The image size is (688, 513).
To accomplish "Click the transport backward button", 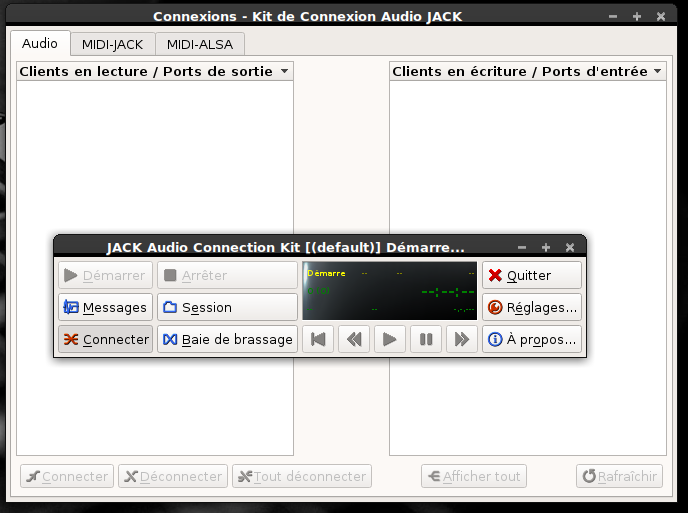I will pos(354,339).
